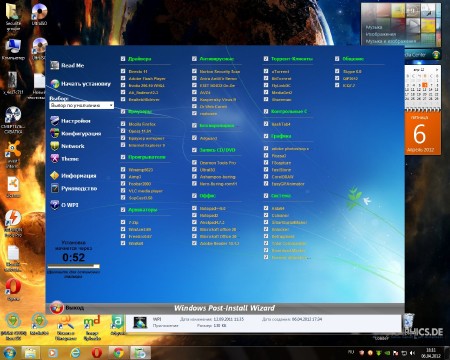450x360 pixels.
Task: Open the Opera desktop shortcut
Action: point(13,290)
